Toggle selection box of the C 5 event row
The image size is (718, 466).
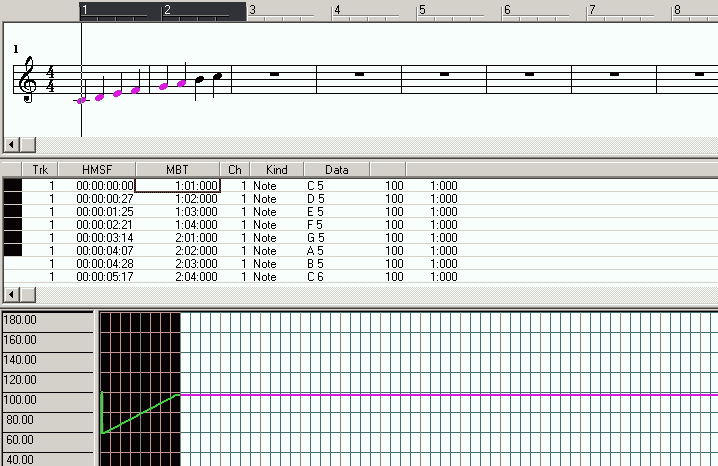[x=12, y=186]
